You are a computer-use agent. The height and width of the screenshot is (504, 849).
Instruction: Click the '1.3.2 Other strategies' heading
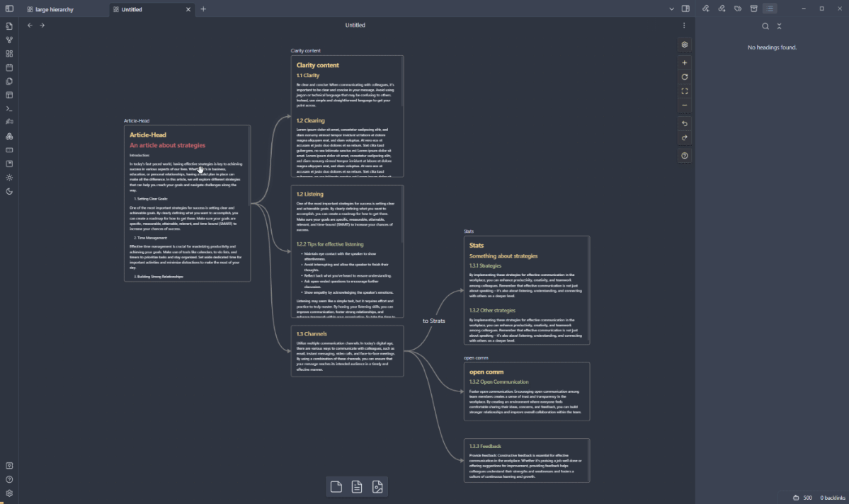492,311
